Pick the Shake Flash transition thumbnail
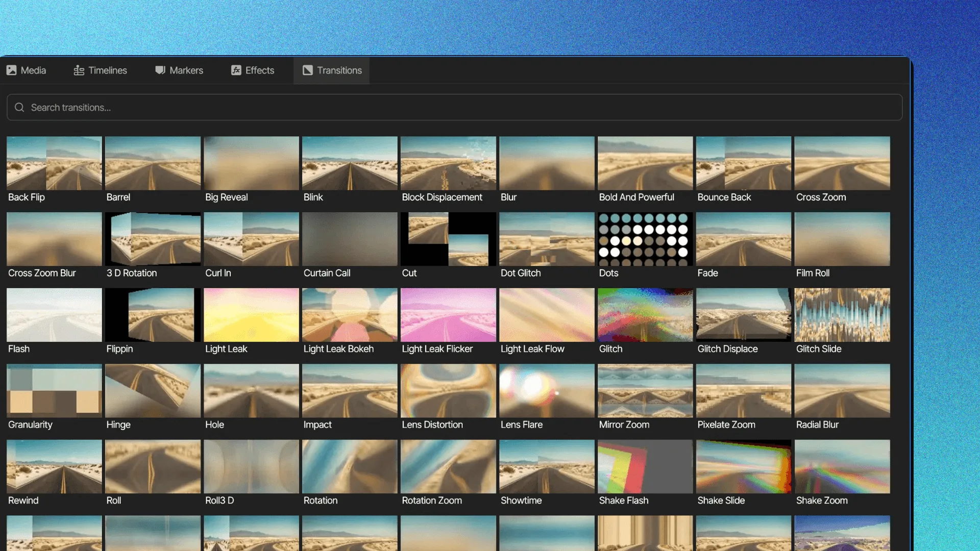Screen dimensions: 980x551 click(x=645, y=466)
